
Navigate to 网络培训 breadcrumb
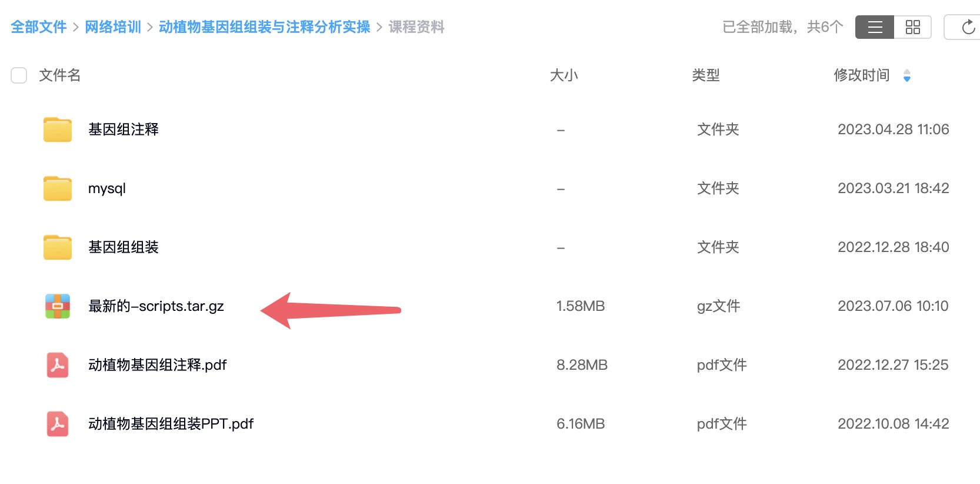point(113,27)
